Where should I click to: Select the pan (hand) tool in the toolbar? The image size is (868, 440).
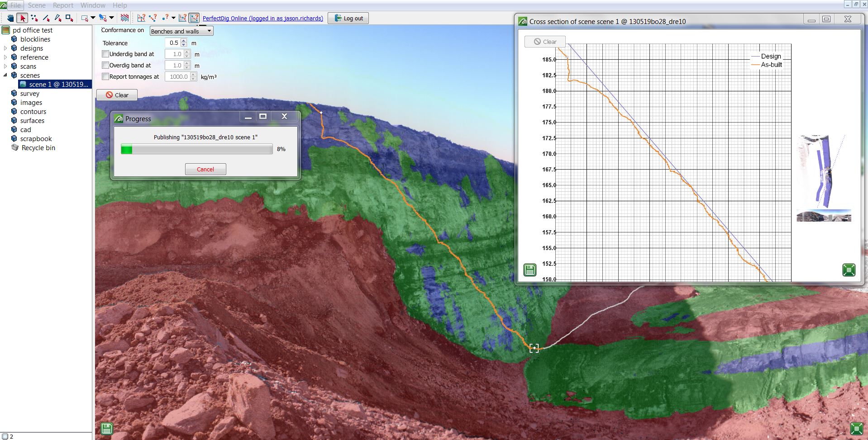(x=10, y=18)
